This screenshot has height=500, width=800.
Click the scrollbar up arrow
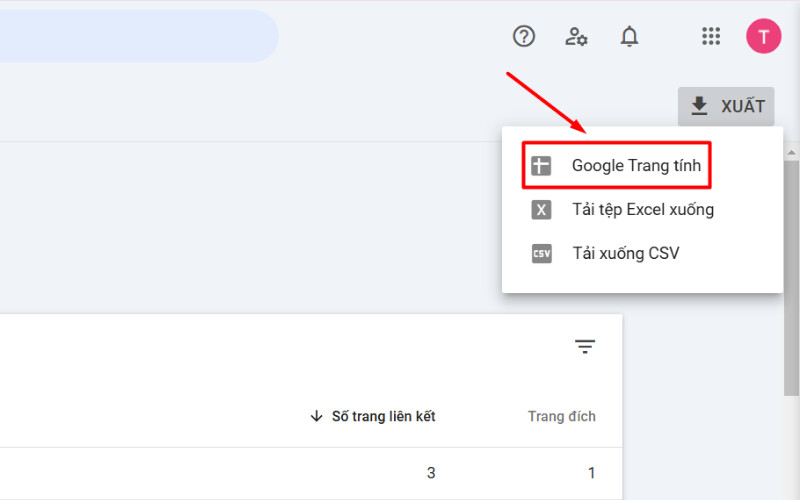coord(791,153)
